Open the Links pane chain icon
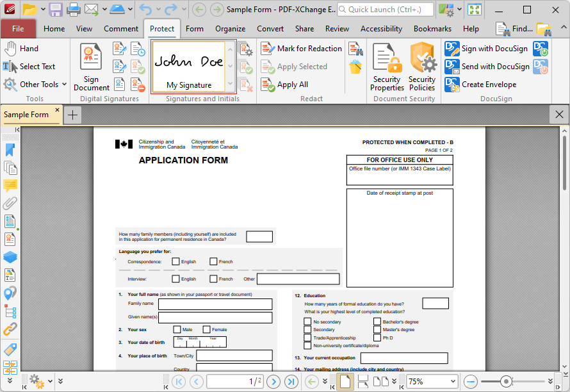The image size is (570, 392). 10,329
